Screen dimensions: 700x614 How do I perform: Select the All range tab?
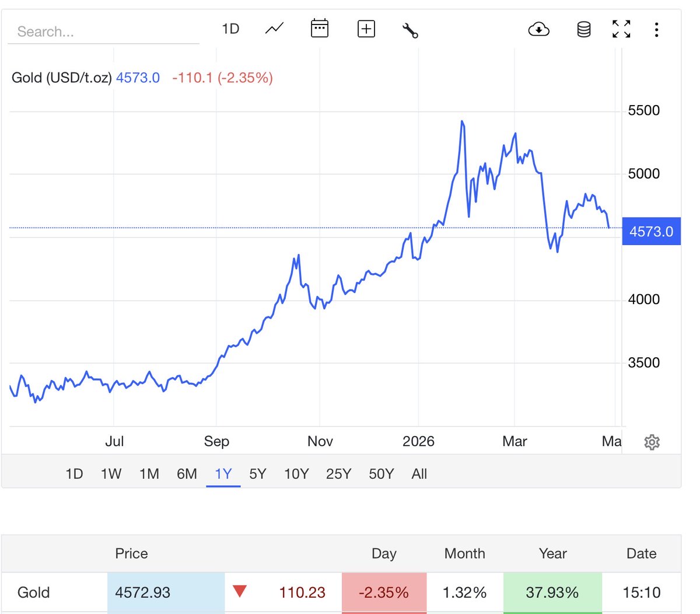coord(419,474)
